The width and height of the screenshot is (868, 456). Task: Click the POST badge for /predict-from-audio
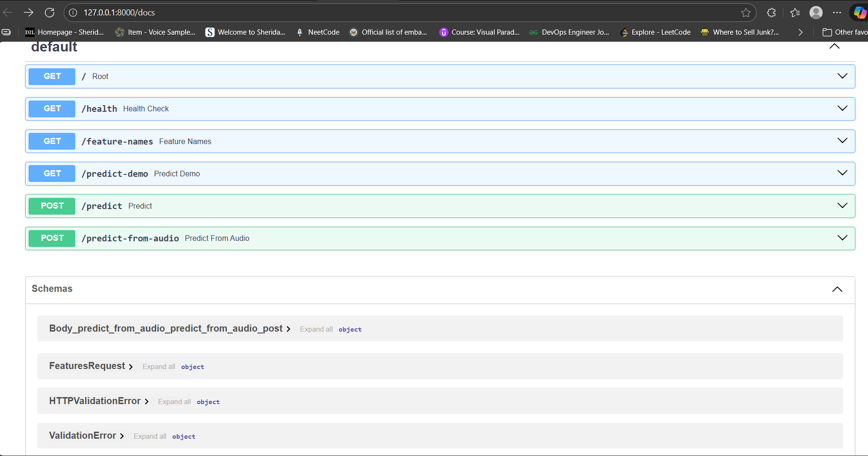tap(52, 238)
